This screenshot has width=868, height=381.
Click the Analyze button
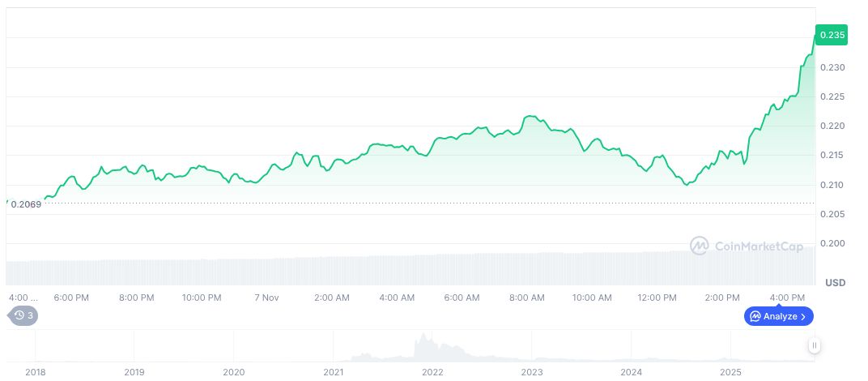click(x=779, y=316)
